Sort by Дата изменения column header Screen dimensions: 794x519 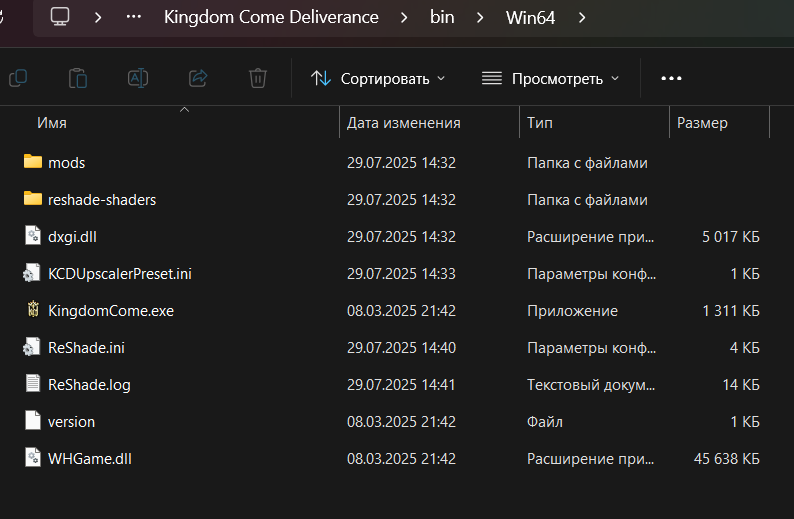(404, 123)
